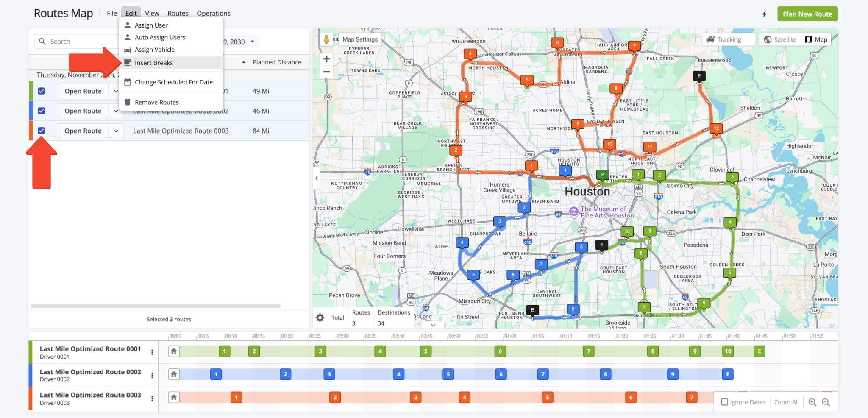Click the Street View pegman icon
868x418 pixels.
[326, 39]
